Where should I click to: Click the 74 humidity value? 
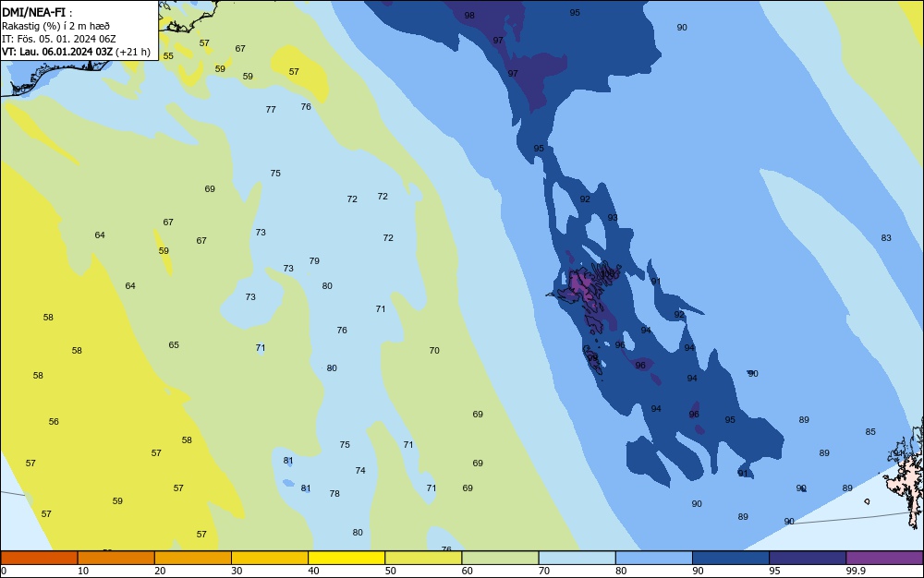point(360,470)
